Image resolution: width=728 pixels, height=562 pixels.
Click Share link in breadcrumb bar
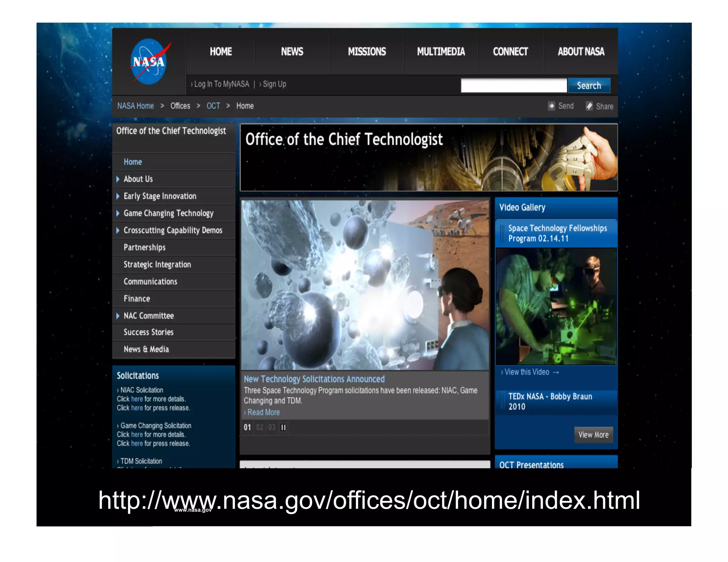coord(604,106)
